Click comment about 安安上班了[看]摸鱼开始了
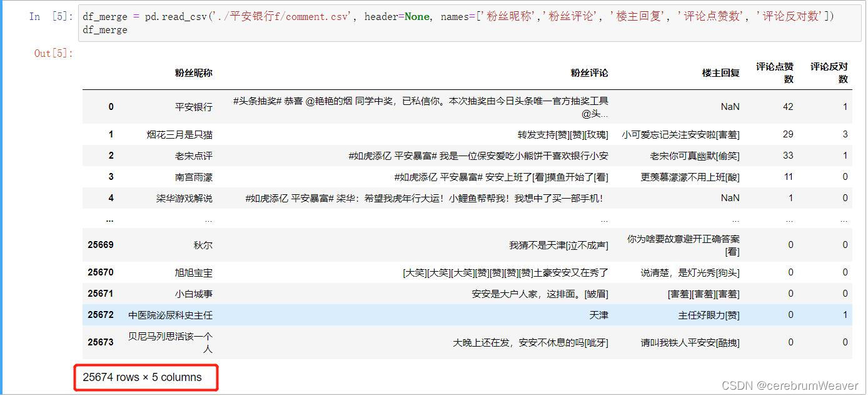Screen dimensions: 868x396 502,177
